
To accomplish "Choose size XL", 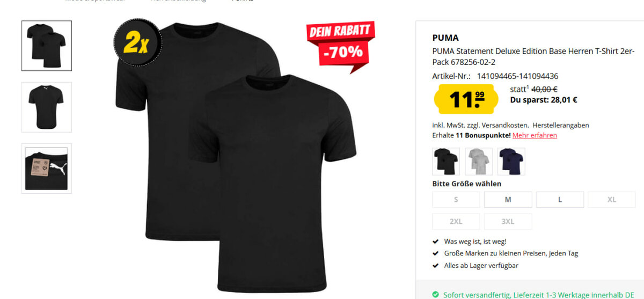I will pyautogui.click(x=612, y=200).
